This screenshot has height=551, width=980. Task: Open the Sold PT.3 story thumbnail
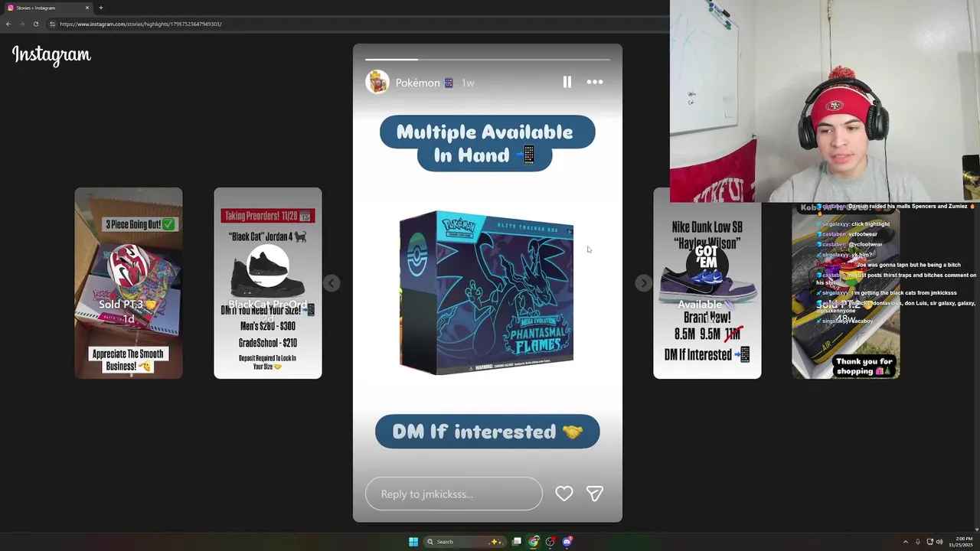(x=129, y=283)
